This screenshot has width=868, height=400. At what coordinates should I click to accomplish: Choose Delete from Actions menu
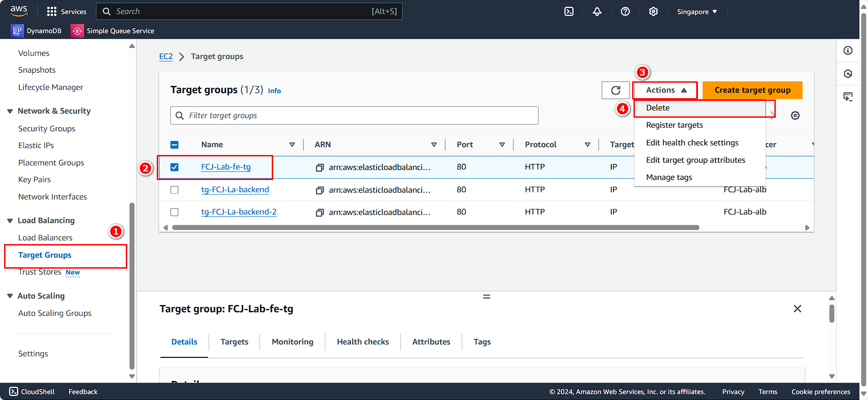click(700, 108)
